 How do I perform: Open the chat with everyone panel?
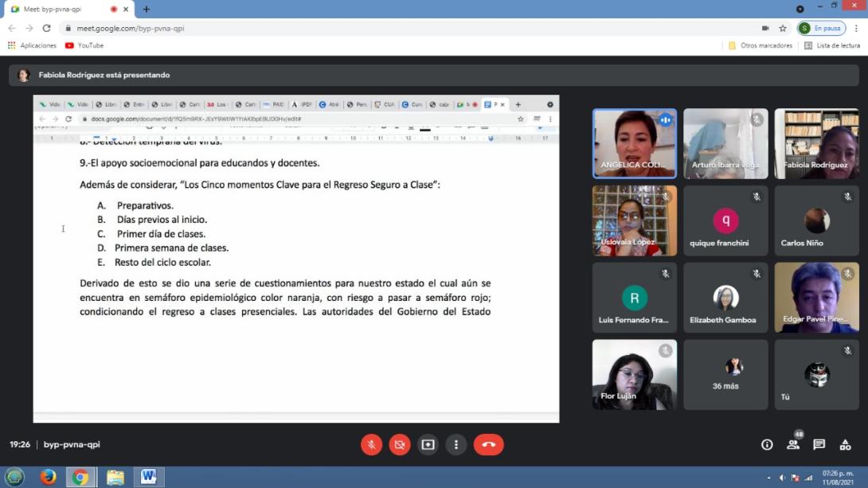click(x=819, y=444)
